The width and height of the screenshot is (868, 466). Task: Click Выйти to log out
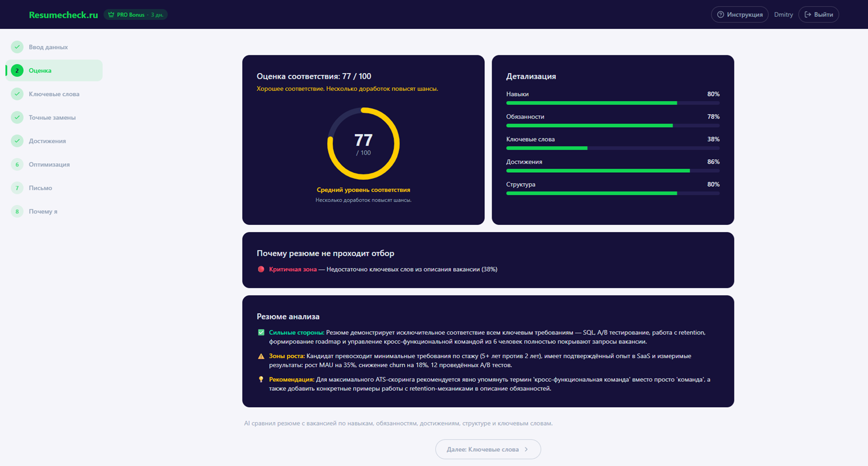818,14
